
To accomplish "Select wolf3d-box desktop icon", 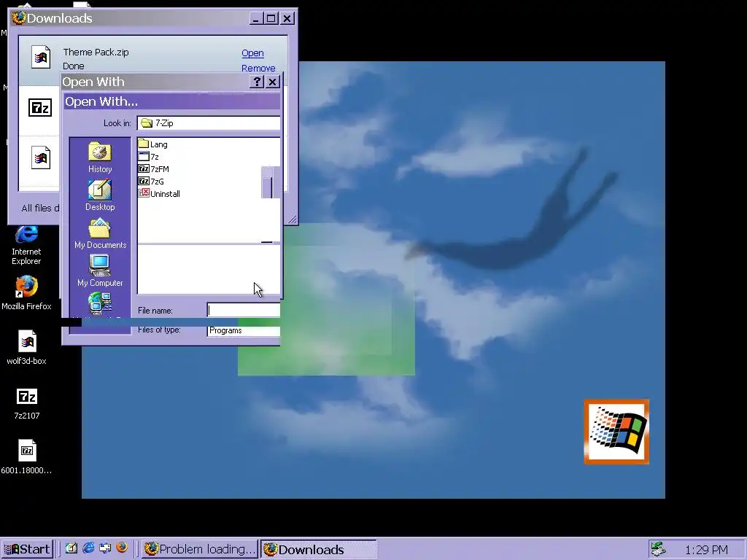I will click(x=27, y=347).
